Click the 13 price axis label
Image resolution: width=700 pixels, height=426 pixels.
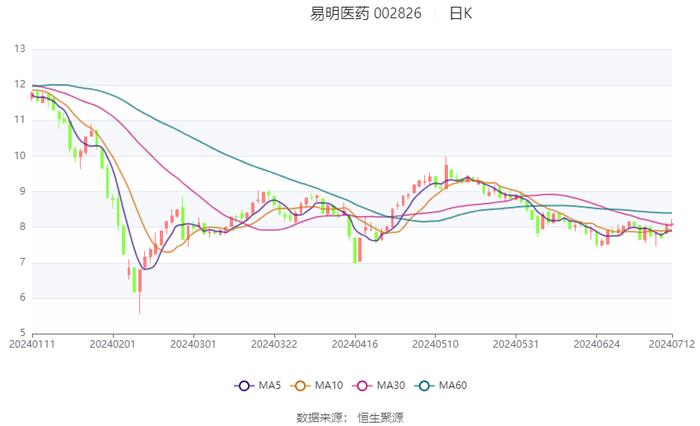pyautogui.click(x=20, y=49)
